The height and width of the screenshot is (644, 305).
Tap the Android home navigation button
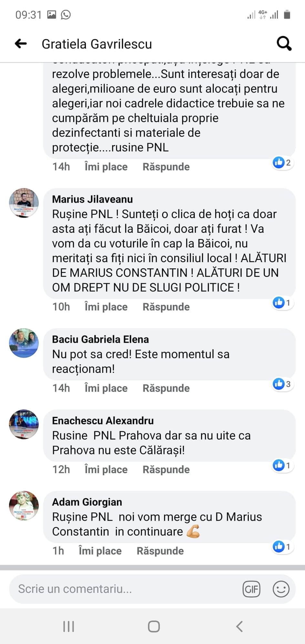click(x=154, y=627)
